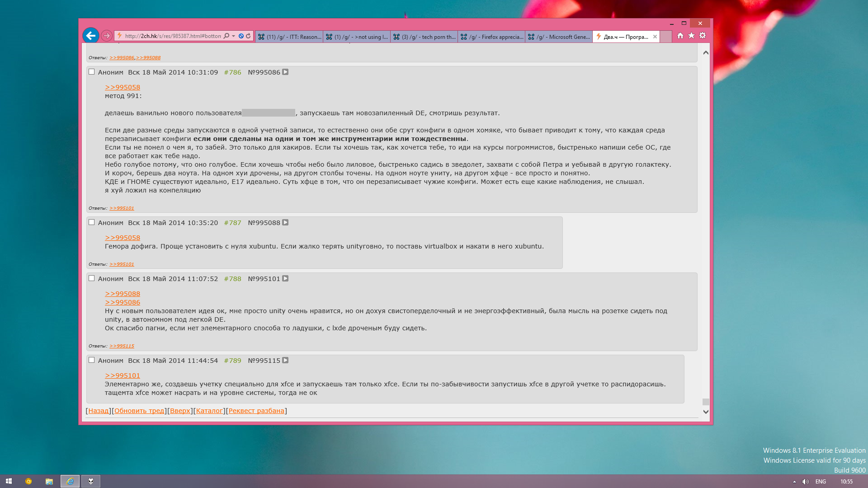Switch to '(3) /g/ - tech porn th...' tab
868x488 pixels.
[x=424, y=37]
